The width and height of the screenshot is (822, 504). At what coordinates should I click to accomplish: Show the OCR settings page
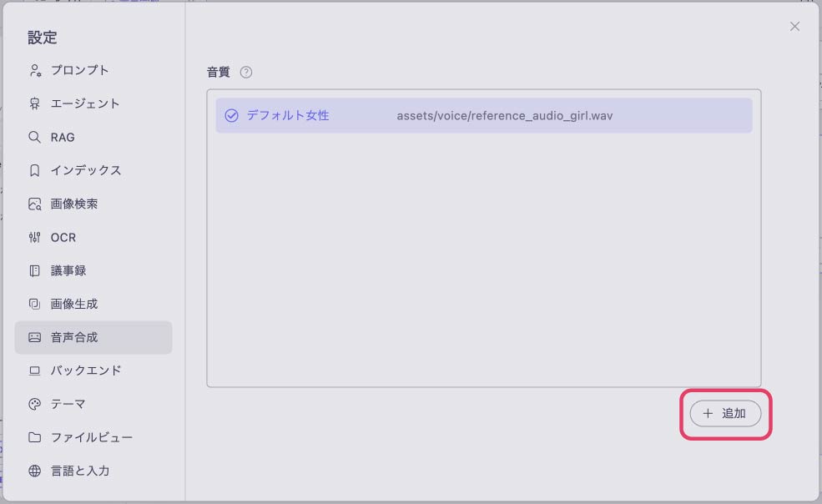point(93,238)
